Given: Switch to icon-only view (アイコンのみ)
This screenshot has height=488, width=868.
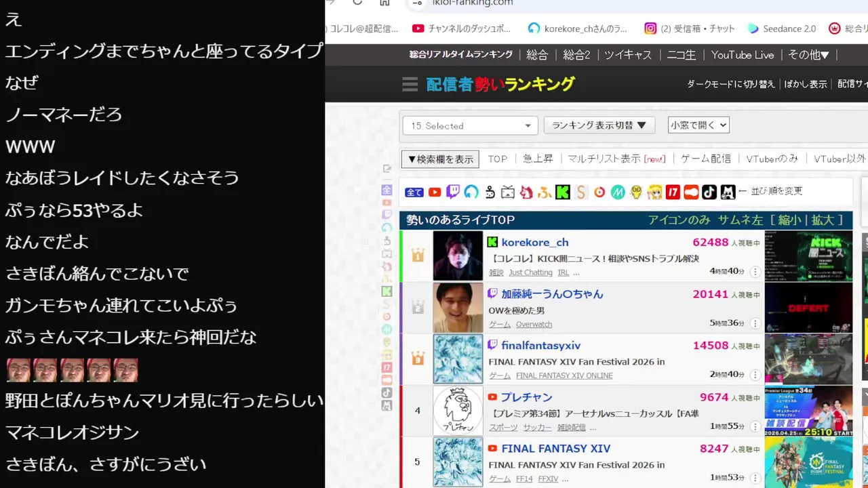Looking at the screenshot, I should (x=679, y=220).
